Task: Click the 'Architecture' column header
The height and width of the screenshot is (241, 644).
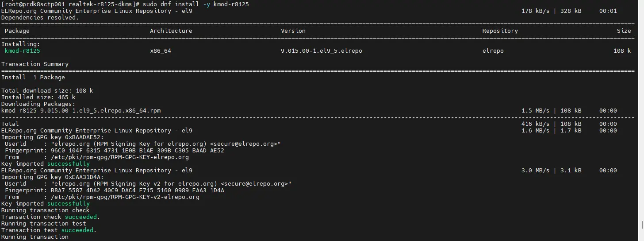Action: (171, 31)
